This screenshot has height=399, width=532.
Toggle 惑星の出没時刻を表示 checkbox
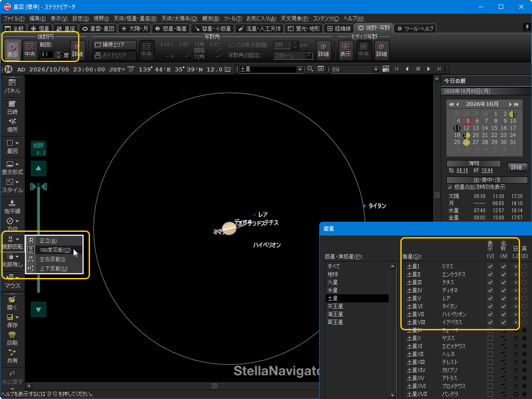(x=450, y=187)
